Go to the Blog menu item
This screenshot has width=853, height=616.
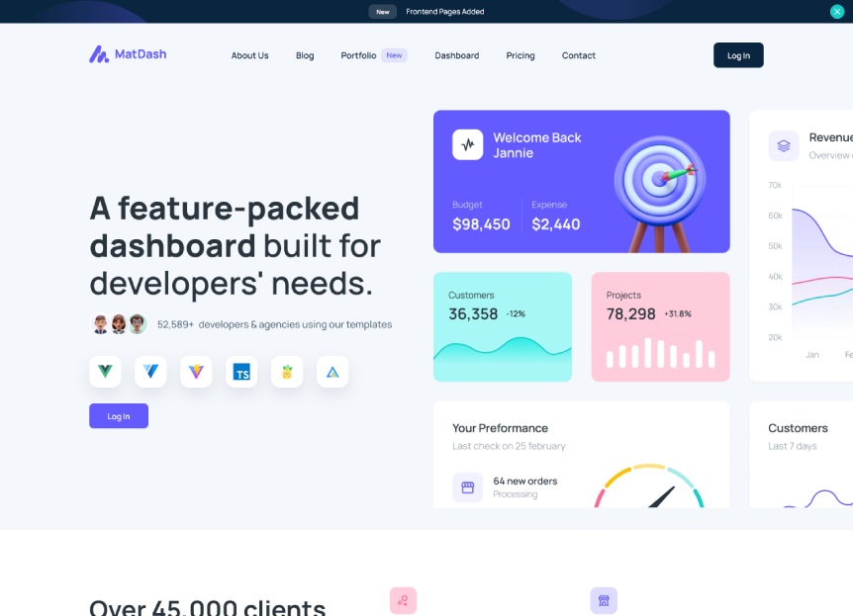(305, 55)
